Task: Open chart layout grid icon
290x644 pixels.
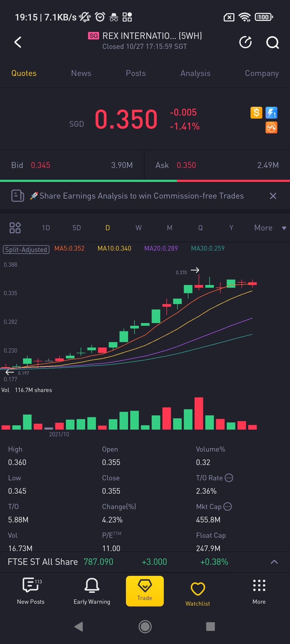Action: (15, 228)
